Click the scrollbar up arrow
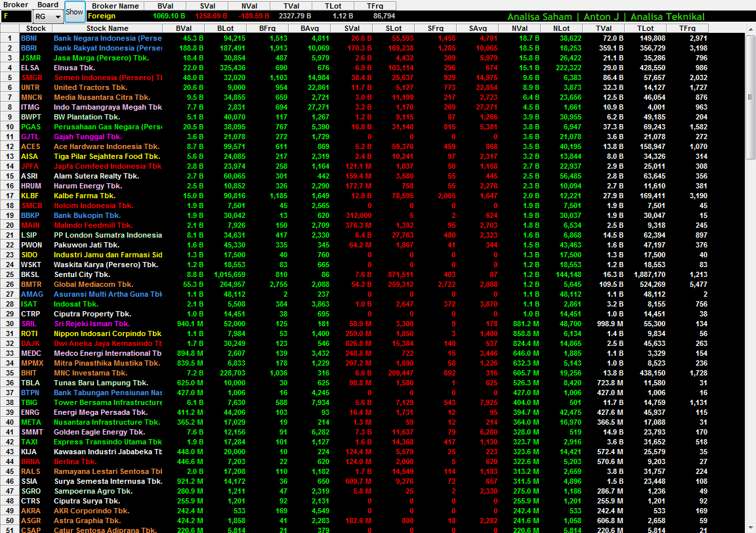Screen dimensions: 756x533 750,30
